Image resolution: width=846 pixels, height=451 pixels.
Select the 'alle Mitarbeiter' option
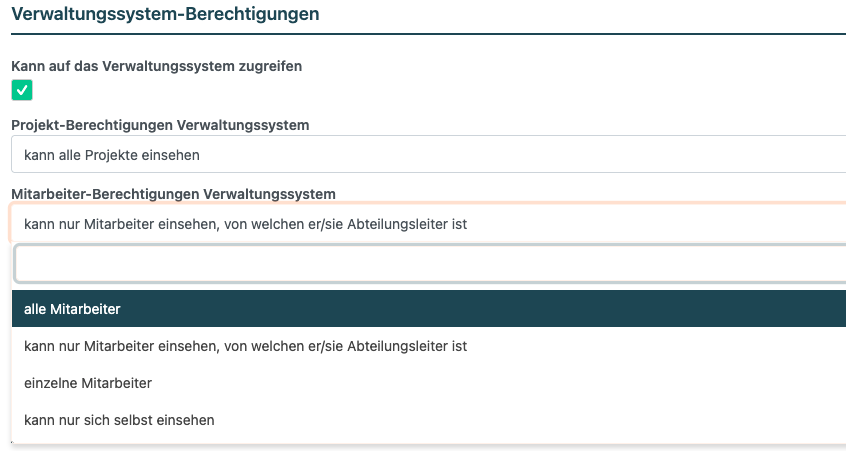[72, 309]
